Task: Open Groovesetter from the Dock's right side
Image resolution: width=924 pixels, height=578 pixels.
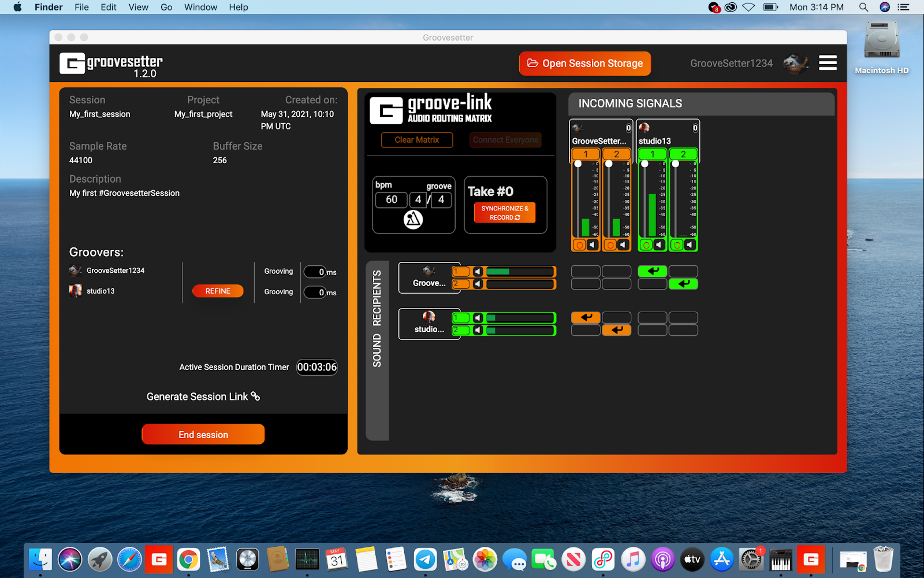Action: [811, 560]
